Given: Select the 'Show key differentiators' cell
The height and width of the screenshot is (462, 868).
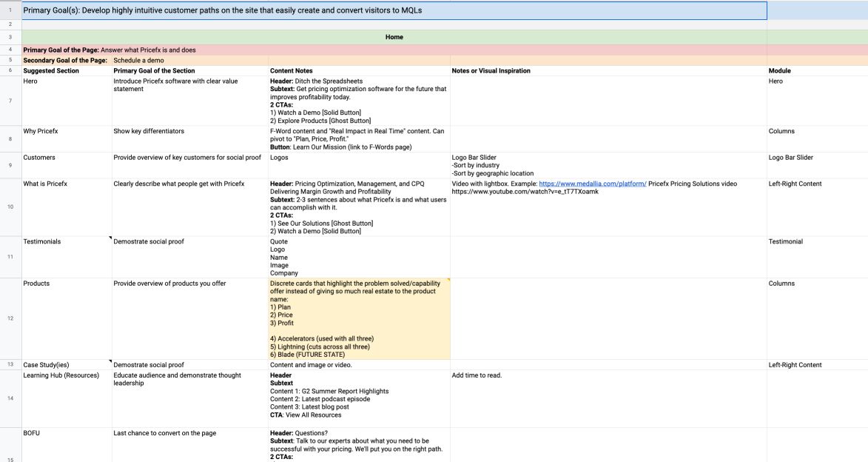Looking at the screenshot, I should click(190, 139).
